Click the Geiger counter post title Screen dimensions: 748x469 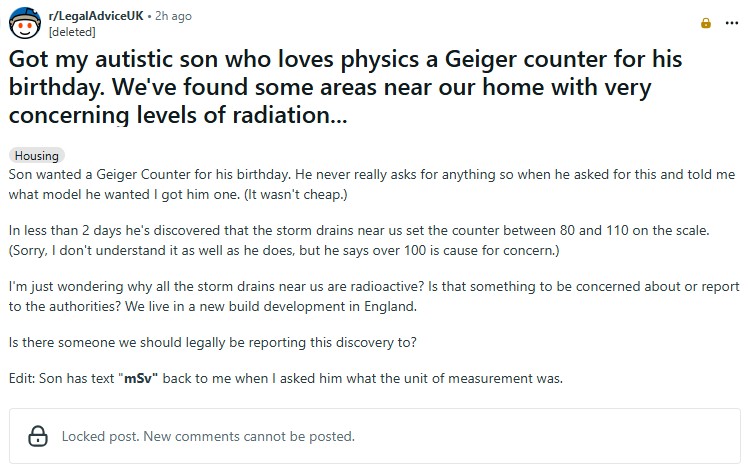[351, 87]
